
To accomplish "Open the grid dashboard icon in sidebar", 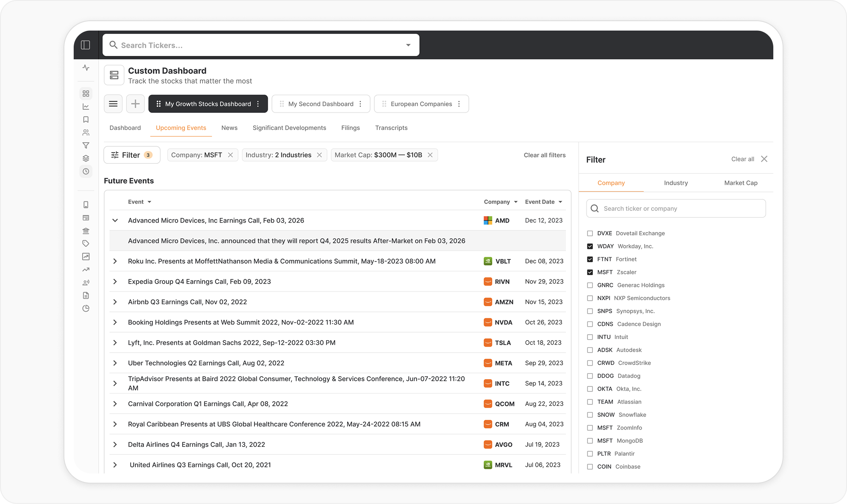I will pyautogui.click(x=86, y=94).
